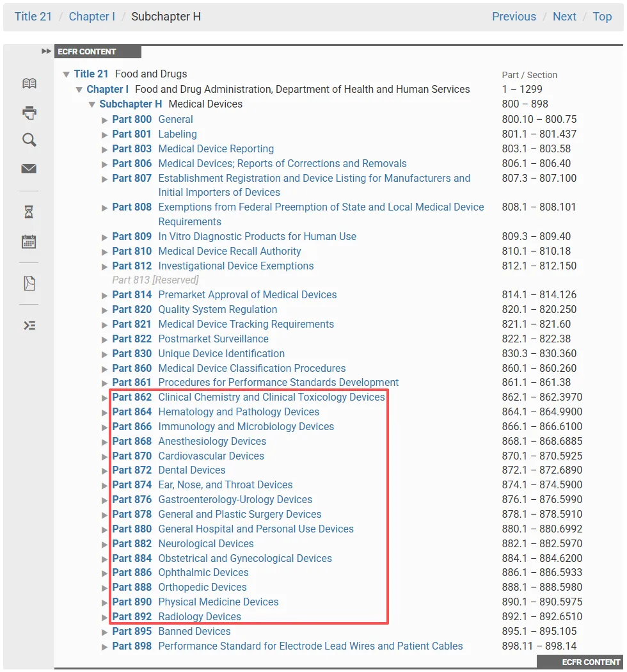This screenshot has height=672, width=627.
Task: Open the reader view book icon
Action: coord(29,83)
